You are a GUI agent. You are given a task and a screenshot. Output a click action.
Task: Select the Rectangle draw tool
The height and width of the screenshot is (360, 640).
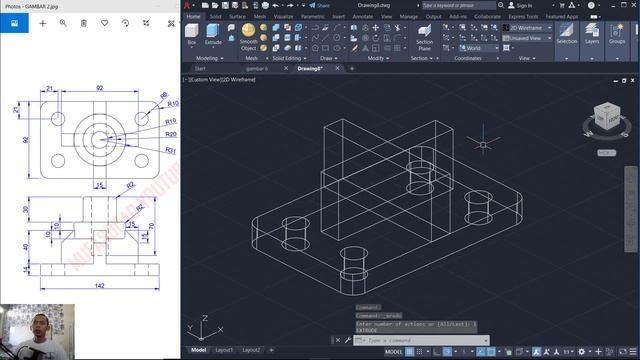click(x=325, y=48)
